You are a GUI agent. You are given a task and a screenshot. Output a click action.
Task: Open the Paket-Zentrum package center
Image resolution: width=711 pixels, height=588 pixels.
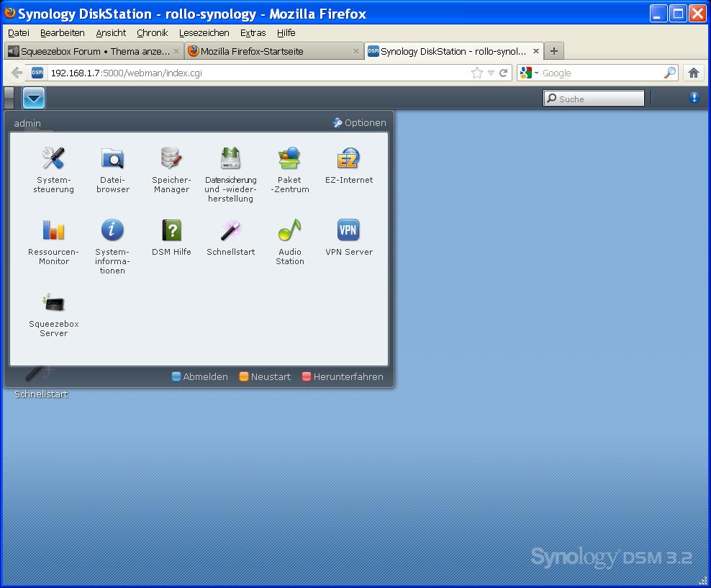coord(289,159)
